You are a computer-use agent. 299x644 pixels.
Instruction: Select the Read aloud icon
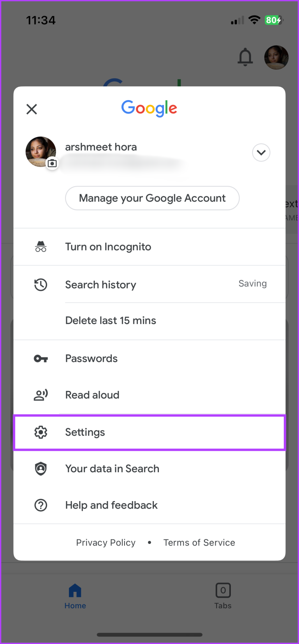40,395
